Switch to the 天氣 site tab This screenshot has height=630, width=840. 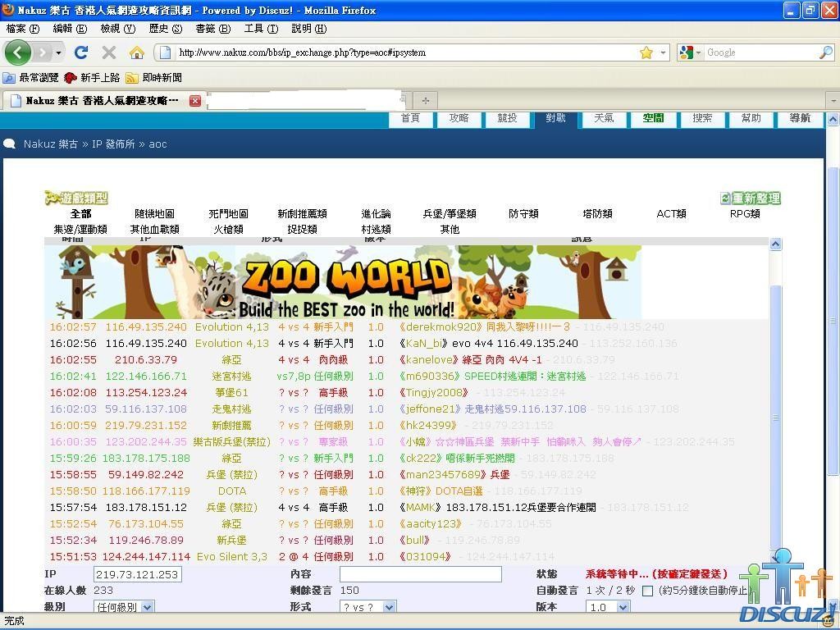click(605, 118)
